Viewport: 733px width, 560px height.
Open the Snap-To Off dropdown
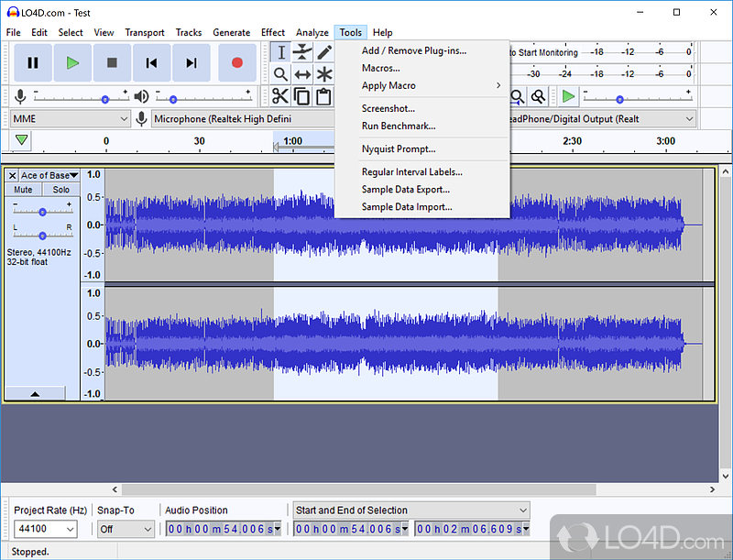click(126, 529)
